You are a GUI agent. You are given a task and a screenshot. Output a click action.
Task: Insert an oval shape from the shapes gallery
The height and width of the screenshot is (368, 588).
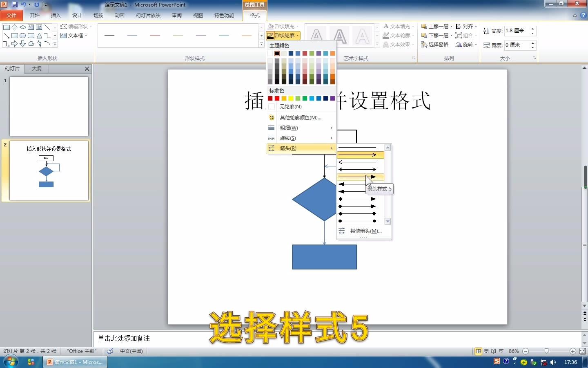pyautogui.click(x=23, y=36)
